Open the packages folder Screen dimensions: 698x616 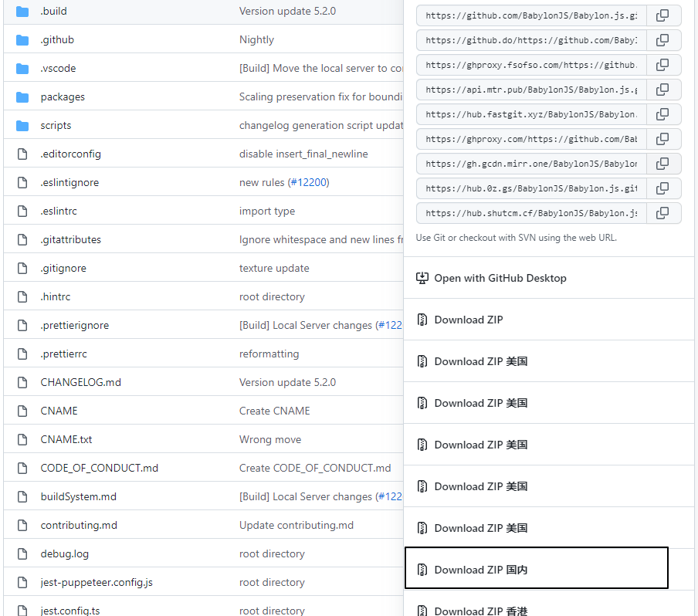pyautogui.click(x=63, y=97)
